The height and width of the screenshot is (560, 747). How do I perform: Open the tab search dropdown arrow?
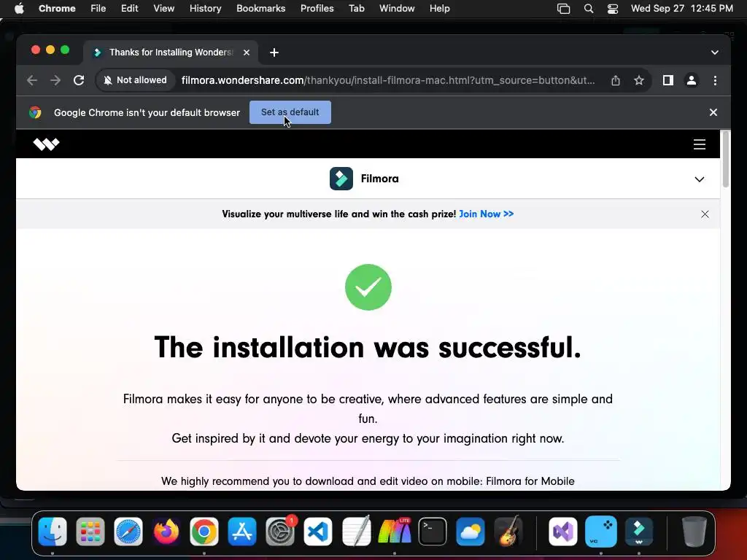(714, 52)
